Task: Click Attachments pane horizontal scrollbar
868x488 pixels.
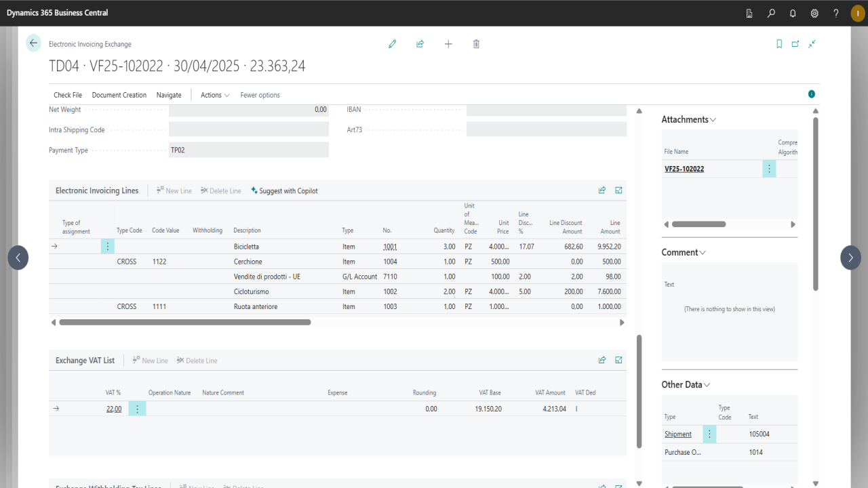Action: pos(698,224)
